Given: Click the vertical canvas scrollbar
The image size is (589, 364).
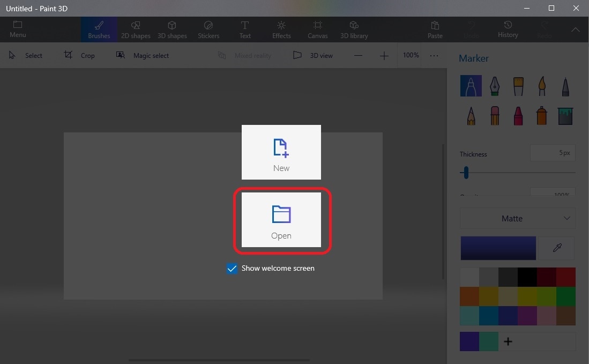Looking at the screenshot, I should (x=443, y=212).
